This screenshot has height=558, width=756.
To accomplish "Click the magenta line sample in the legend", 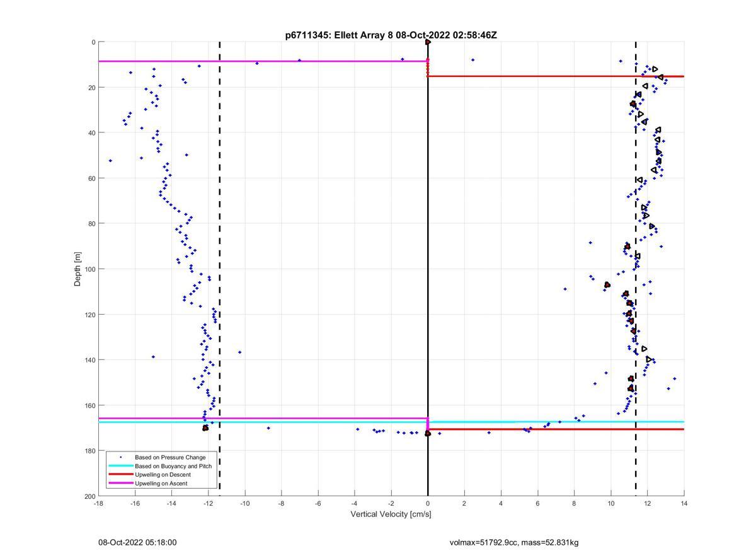I will (121, 484).
